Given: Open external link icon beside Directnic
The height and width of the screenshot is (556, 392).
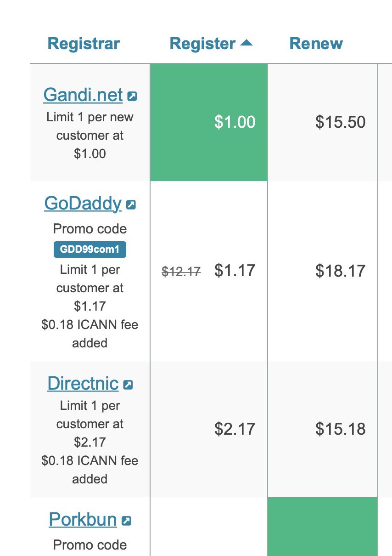Looking at the screenshot, I should tap(128, 385).
